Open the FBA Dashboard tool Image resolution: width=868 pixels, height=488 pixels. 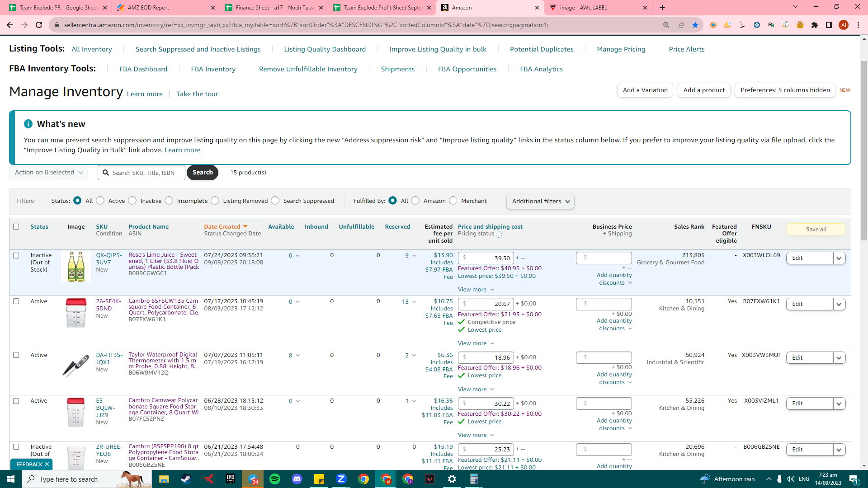coord(143,69)
